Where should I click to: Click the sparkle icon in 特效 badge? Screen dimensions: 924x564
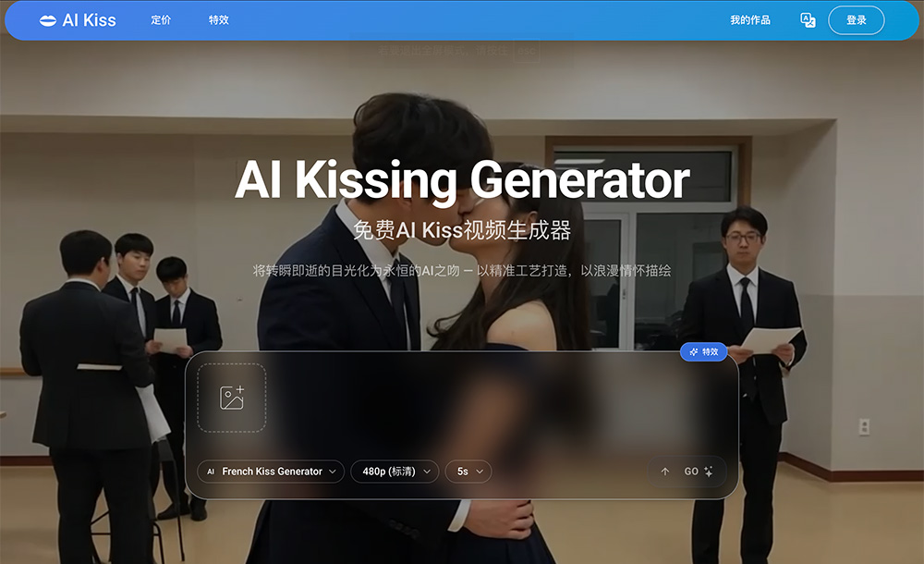(x=694, y=352)
